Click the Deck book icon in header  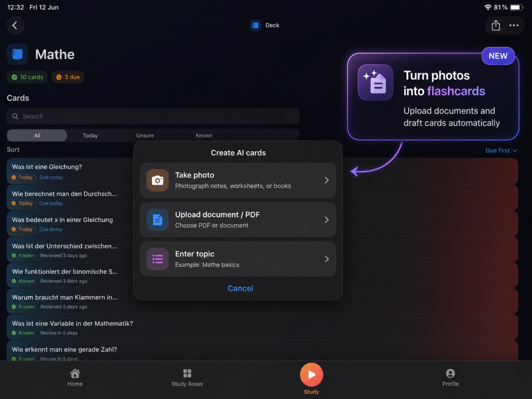pos(255,25)
